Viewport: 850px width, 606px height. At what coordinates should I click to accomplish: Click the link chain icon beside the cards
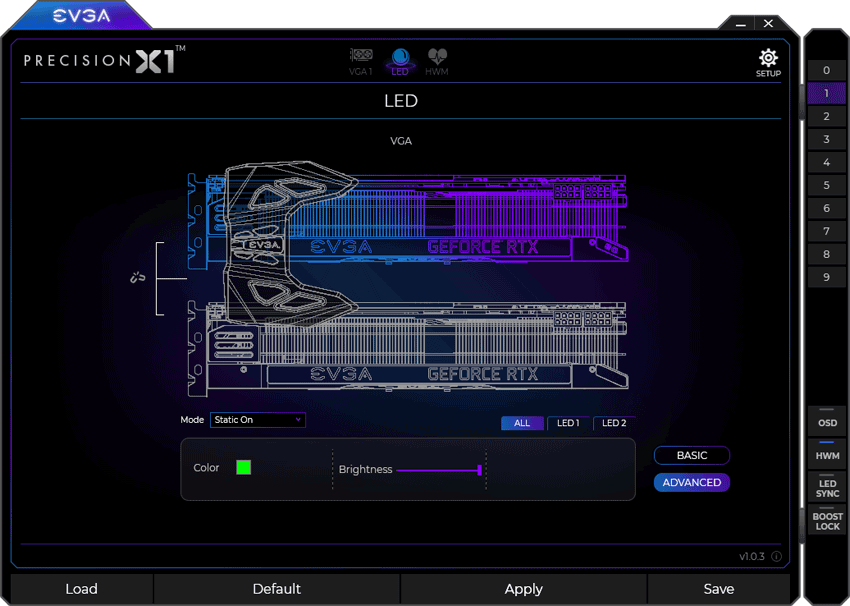coord(138,278)
